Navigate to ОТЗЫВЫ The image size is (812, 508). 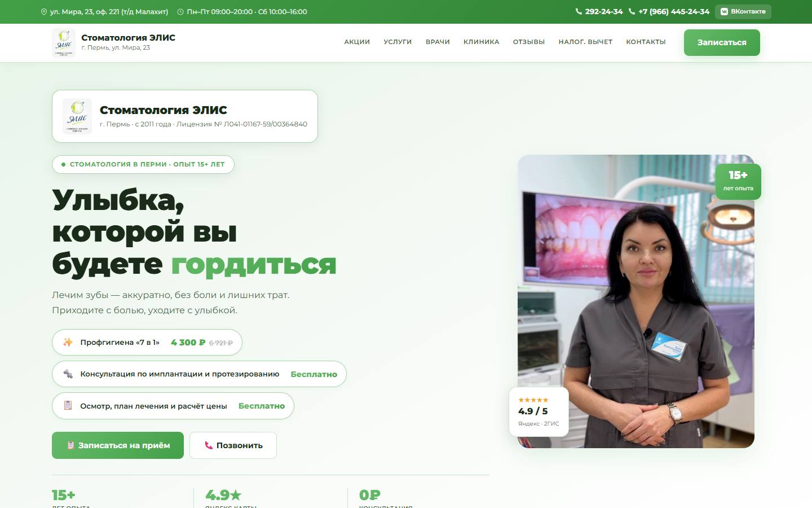pyautogui.click(x=529, y=42)
